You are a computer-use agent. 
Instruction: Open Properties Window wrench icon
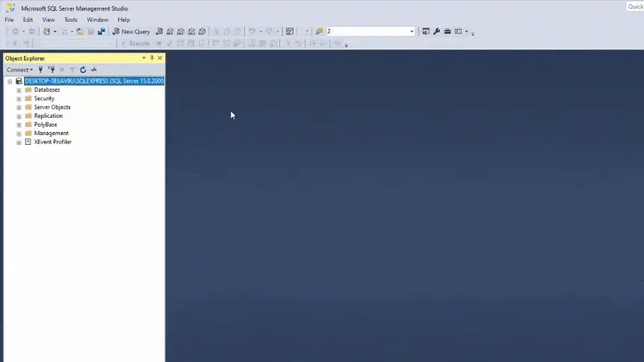[436, 31]
